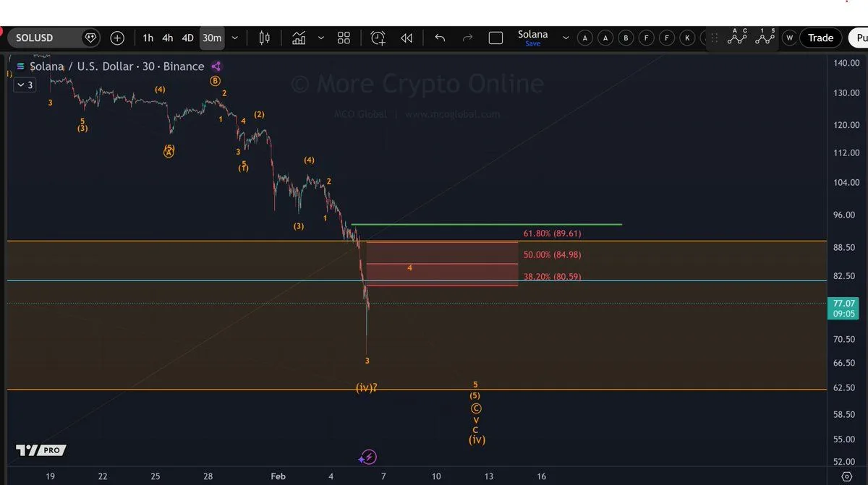The width and height of the screenshot is (868, 485).
Task: Toggle the K indicator button
Action: [687, 38]
